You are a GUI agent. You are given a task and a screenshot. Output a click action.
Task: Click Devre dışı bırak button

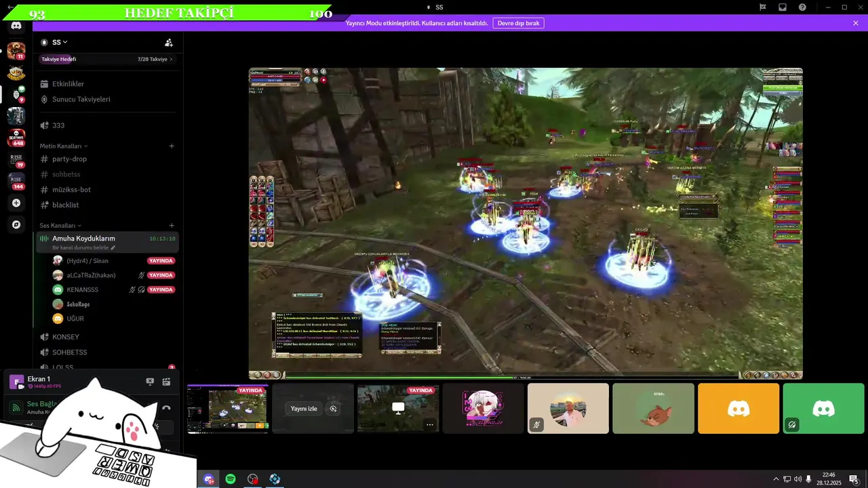pyautogui.click(x=518, y=23)
